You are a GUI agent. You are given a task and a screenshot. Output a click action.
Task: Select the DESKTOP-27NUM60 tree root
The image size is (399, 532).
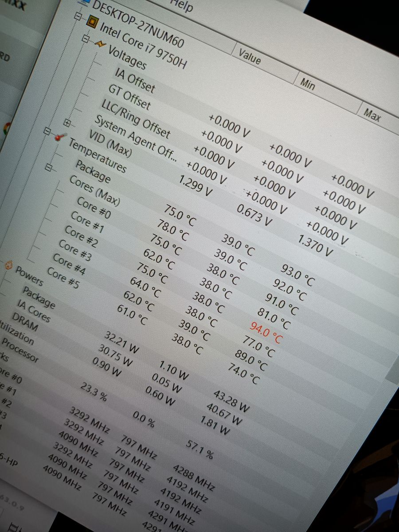[137, 23]
